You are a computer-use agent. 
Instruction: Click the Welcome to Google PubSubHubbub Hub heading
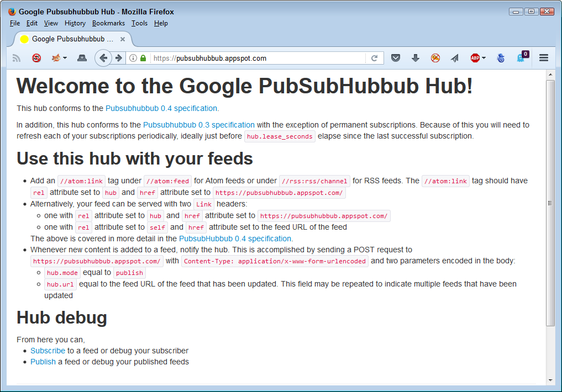244,86
